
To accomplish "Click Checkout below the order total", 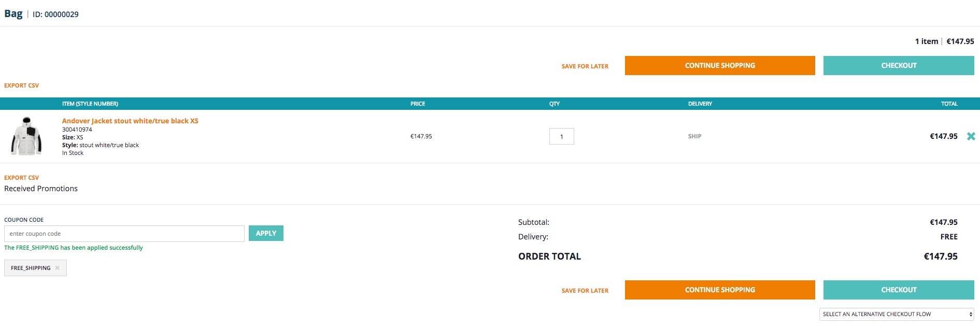I will click(899, 290).
